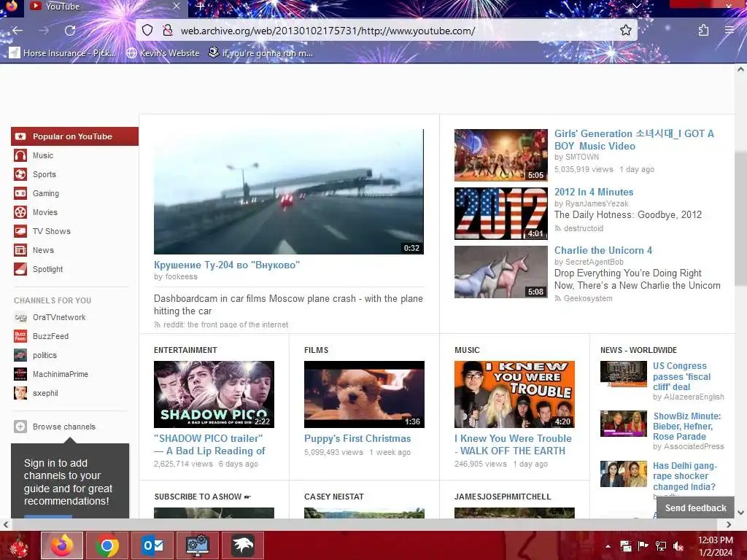The height and width of the screenshot is (560, 747).
Task: Select the Movies film reel icon
Action: point(20,212)
